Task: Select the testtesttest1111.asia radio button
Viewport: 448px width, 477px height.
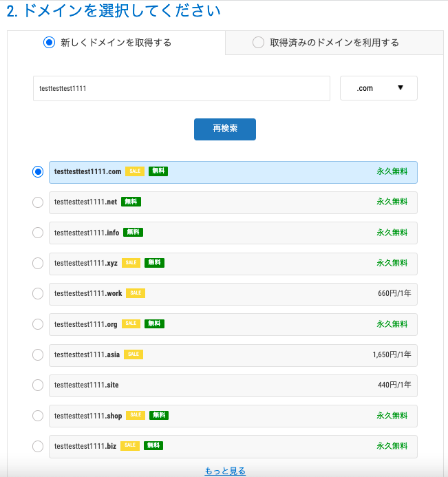Action: click(38, 354)
